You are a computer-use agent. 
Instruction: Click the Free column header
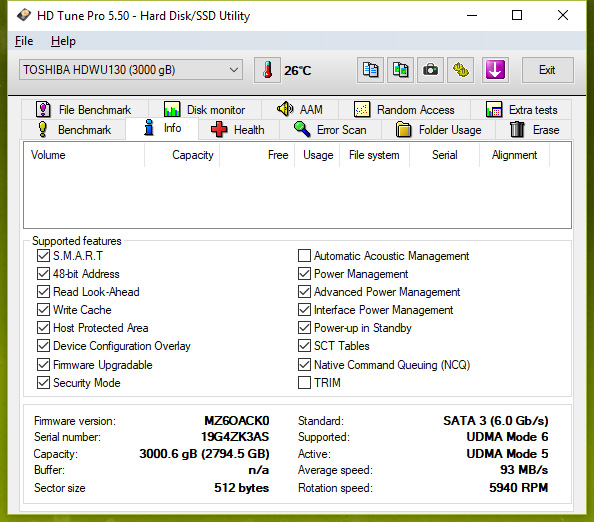[257, 155]
